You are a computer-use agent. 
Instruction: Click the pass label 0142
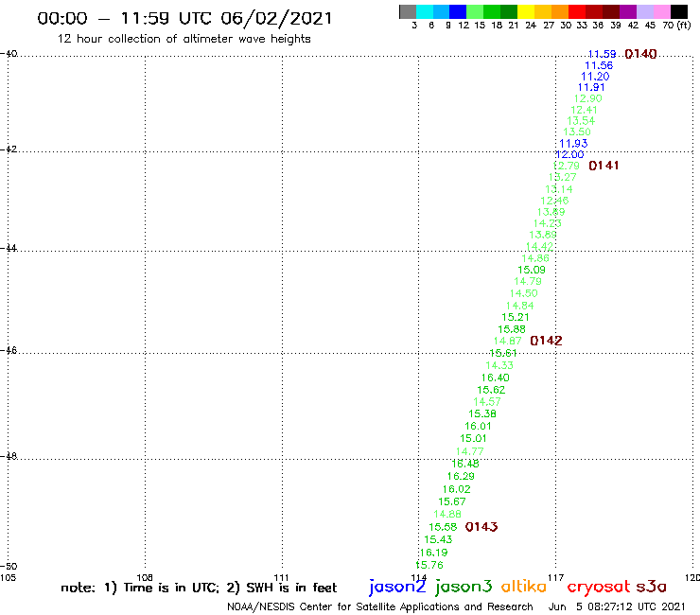tap(546, 341)
